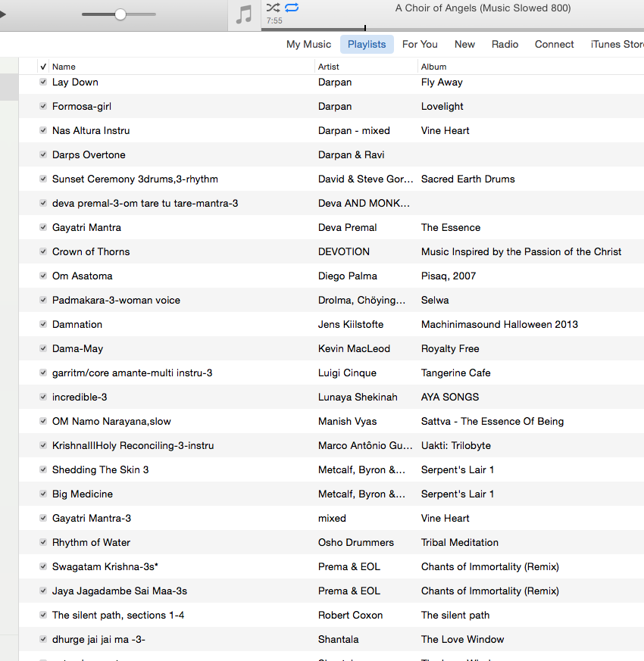Sort by the Album column header
The width and height of the screenshot is (644, 661).
pyautogui.click(x=433, y=67)
